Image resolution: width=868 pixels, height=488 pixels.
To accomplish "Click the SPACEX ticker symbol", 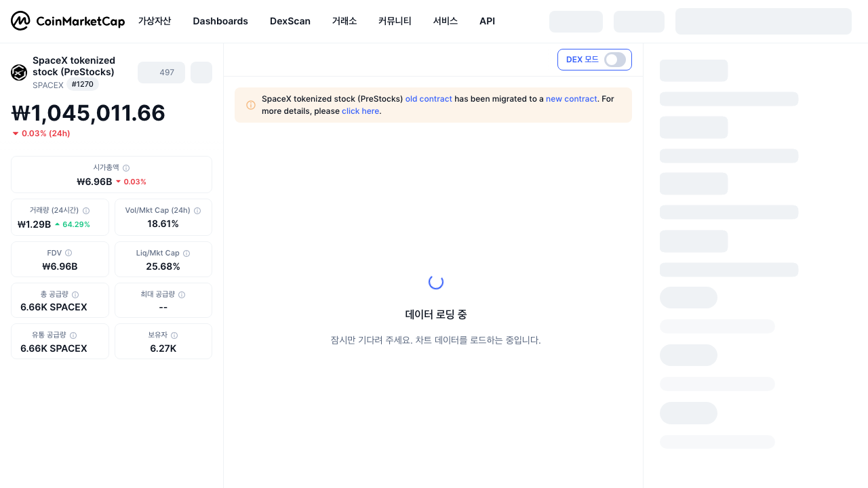I will tap(48, 85).
